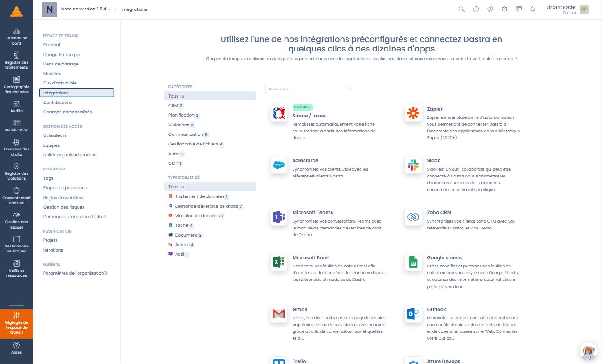Open Registre des violations module

[16, 172]
